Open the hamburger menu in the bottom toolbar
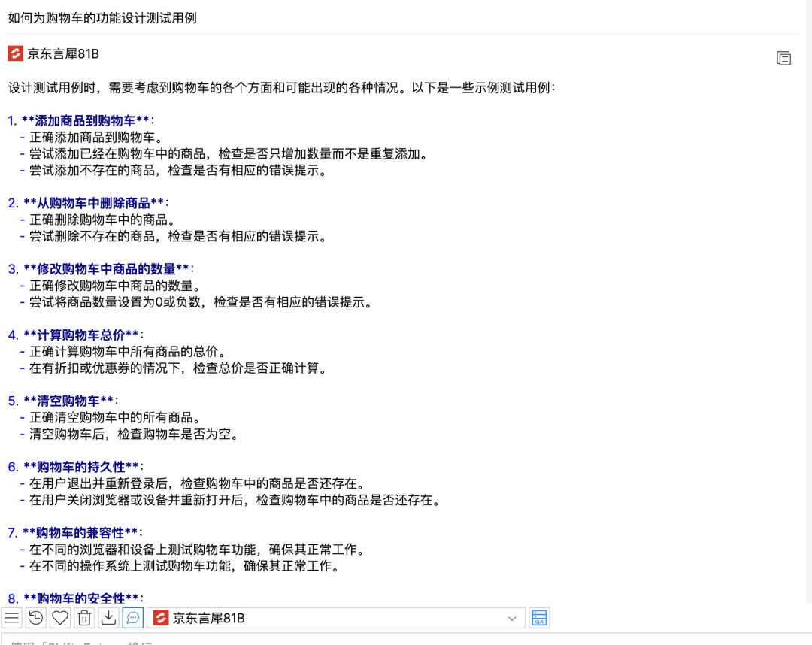This screenshot has height=645, width=812. [12, 617]
